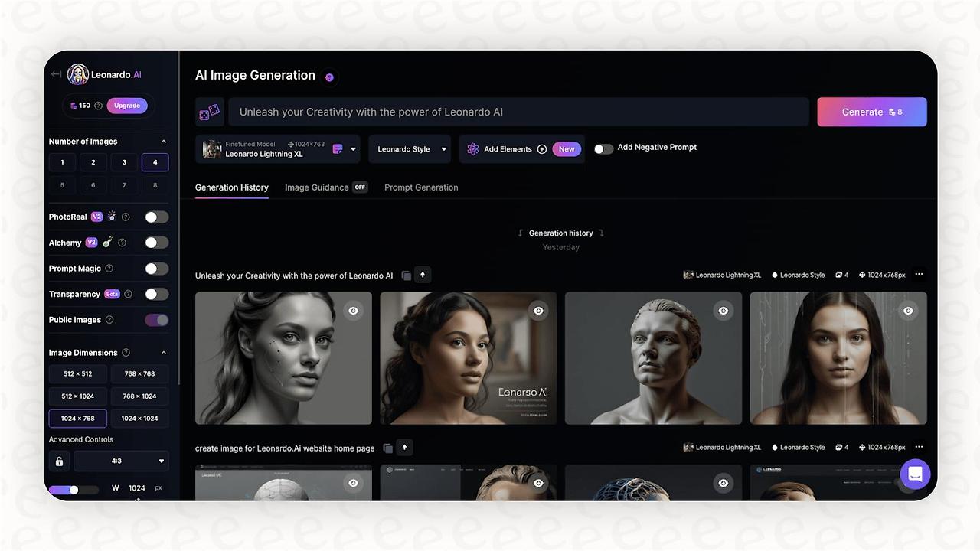Viewport: 980px width, 551px height.
Task: Toggle visibility eye on grayscale woman image
Action: tap(353, 311)
